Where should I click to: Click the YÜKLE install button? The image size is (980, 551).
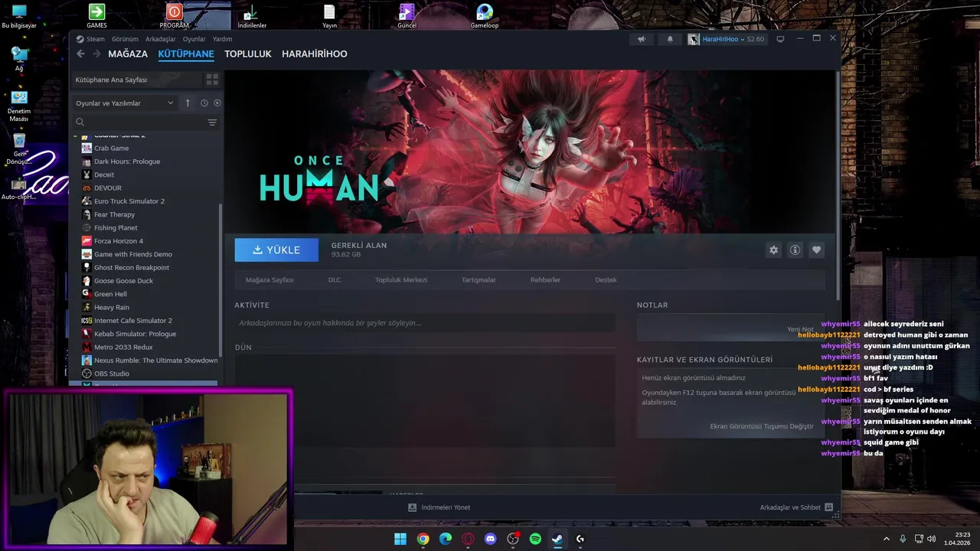click(x=276, y=250)
